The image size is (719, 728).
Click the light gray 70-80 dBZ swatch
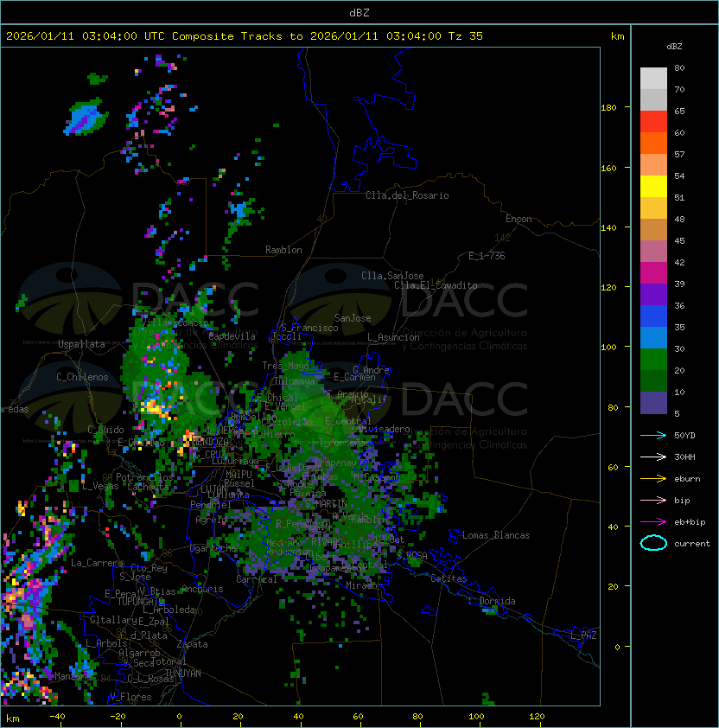coord(653,79)
